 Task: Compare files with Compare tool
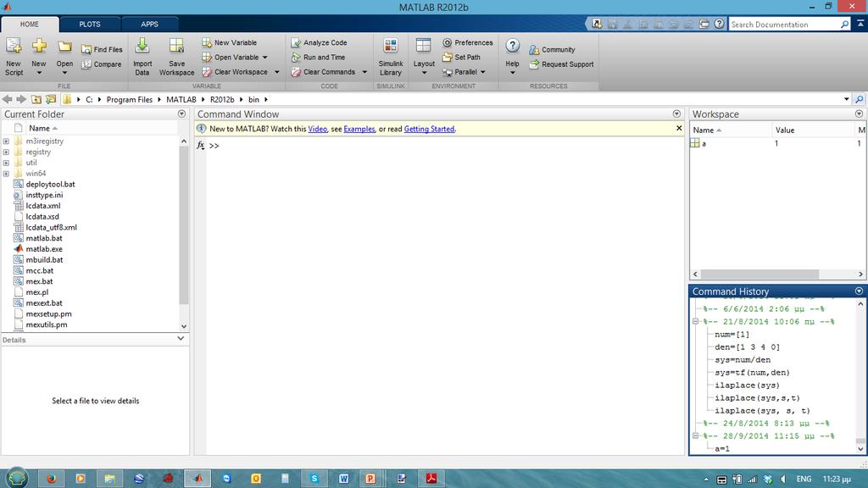coord(102,64)
